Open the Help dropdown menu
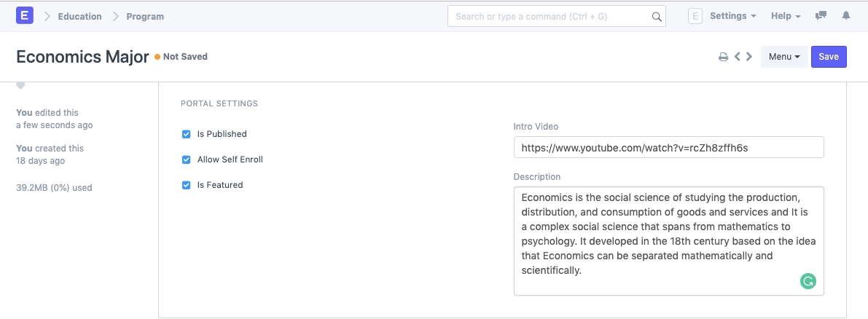 coord(786,16)
